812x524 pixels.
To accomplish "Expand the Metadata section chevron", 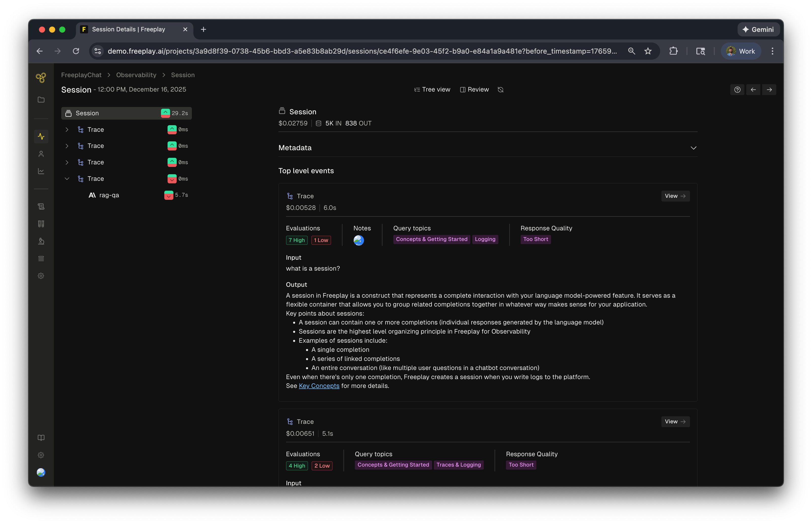I will pos(693,148).
